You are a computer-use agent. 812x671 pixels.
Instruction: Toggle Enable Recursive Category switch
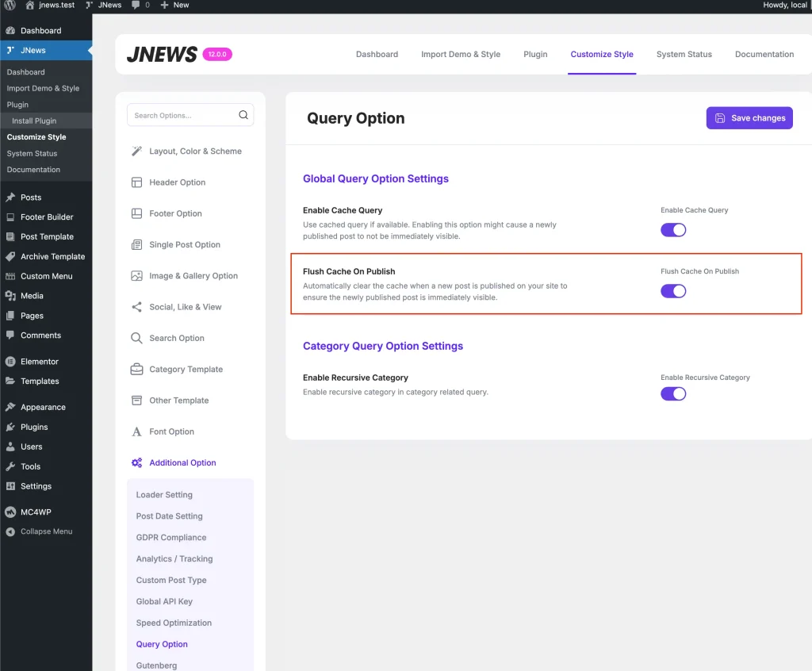(673, 393)
